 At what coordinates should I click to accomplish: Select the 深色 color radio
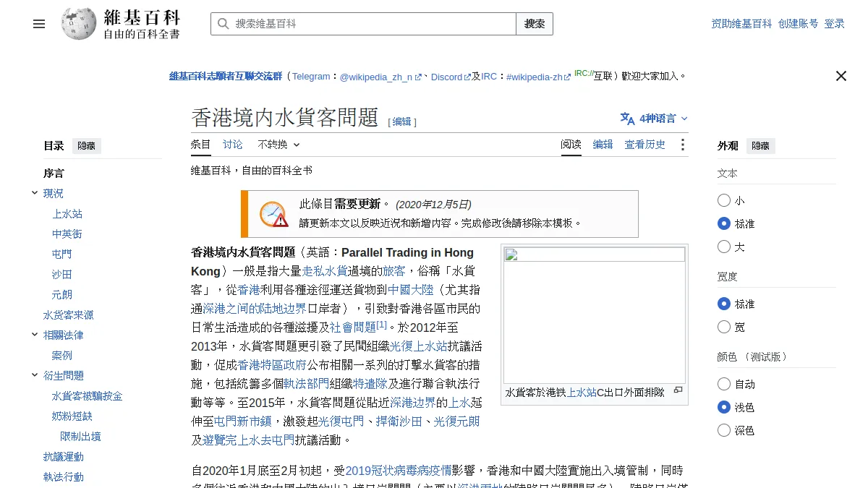coord(724,430)
